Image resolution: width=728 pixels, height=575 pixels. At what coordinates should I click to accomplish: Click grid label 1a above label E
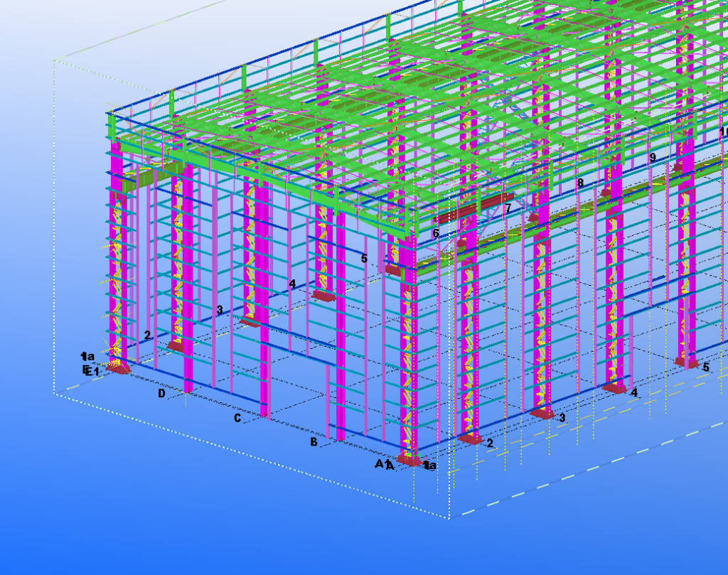[x=87, y=356]
